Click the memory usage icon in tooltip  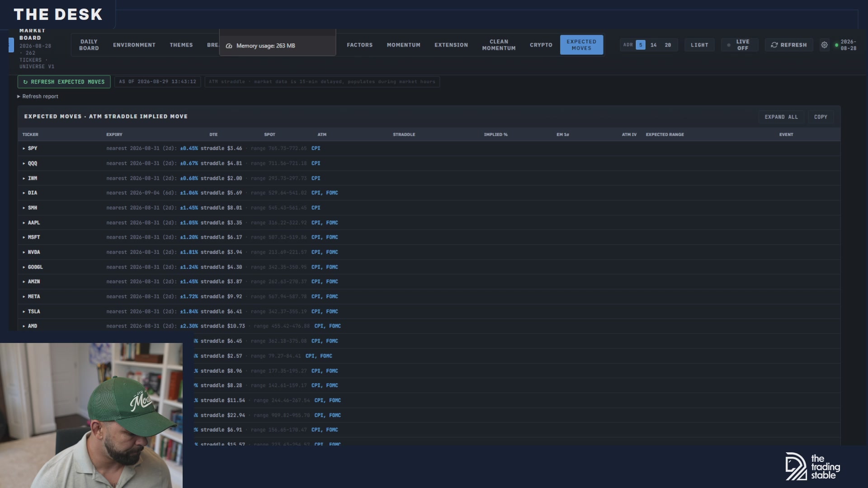pyautogui.click(x=229, y=46)
